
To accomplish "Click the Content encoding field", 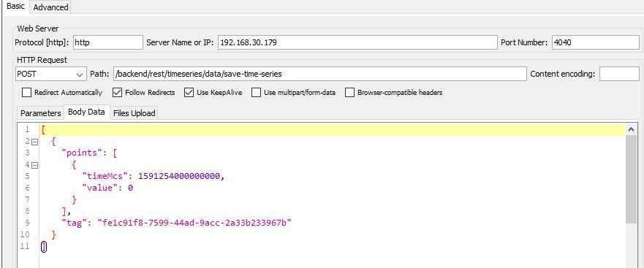I will click(619, 74).
